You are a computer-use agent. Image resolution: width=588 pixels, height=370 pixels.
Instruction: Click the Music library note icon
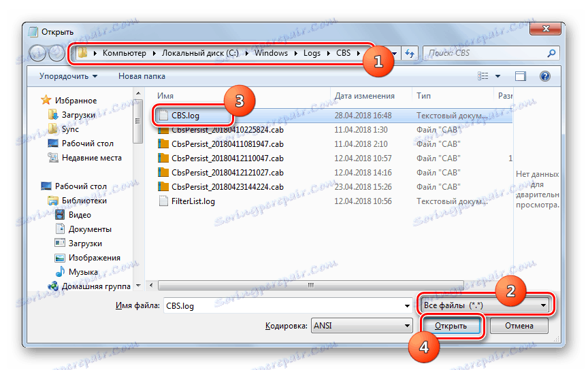click(60, 272)
